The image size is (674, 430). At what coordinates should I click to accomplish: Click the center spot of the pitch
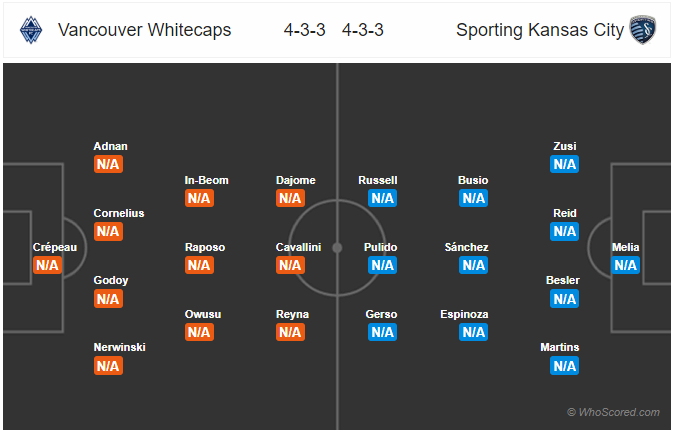point(337,247)
